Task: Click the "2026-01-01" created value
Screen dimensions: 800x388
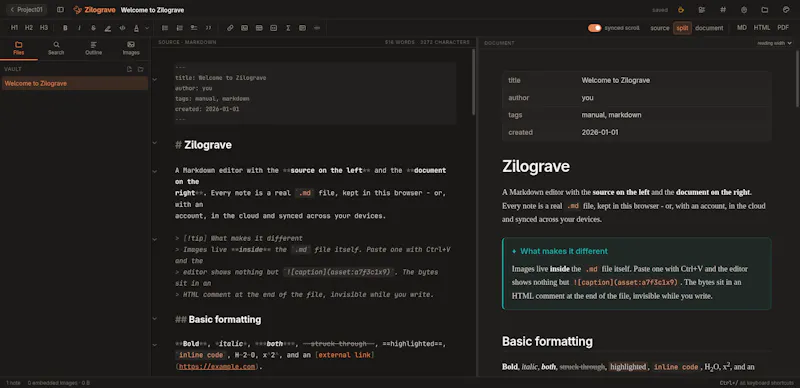Action: 600,132
